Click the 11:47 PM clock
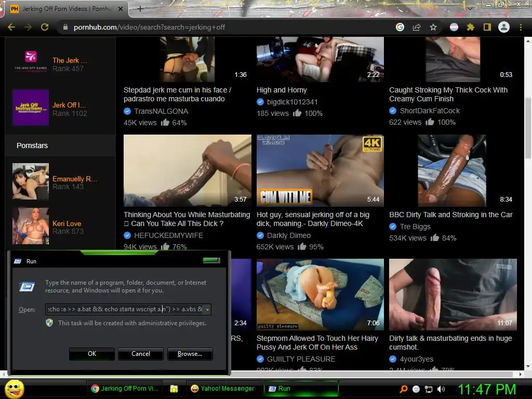 pos(487,389)
